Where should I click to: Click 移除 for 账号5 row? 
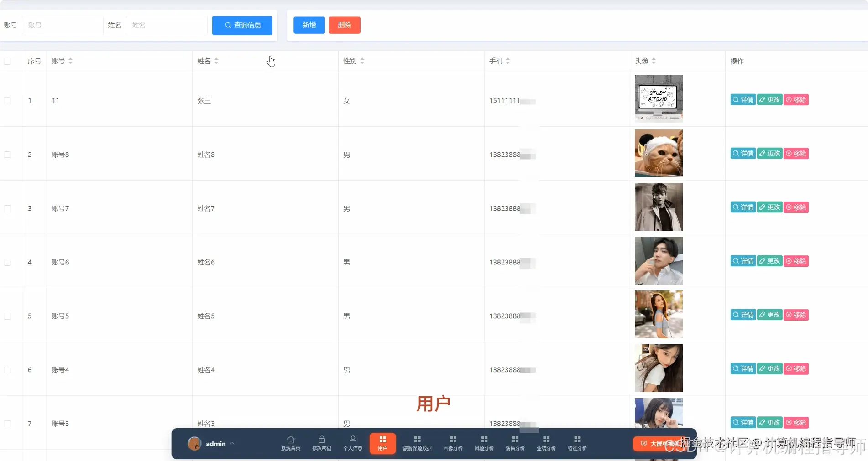point(796,315)
